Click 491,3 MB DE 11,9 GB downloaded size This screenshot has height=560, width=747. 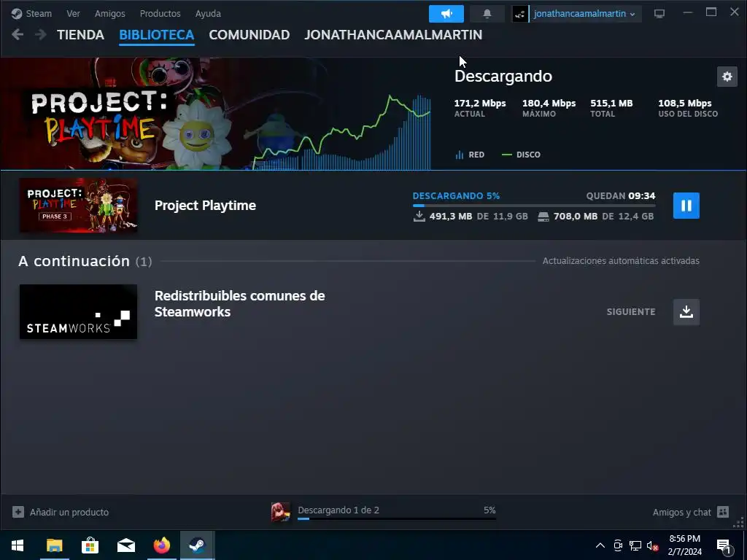pyautogui.click(x=471, y=216)
